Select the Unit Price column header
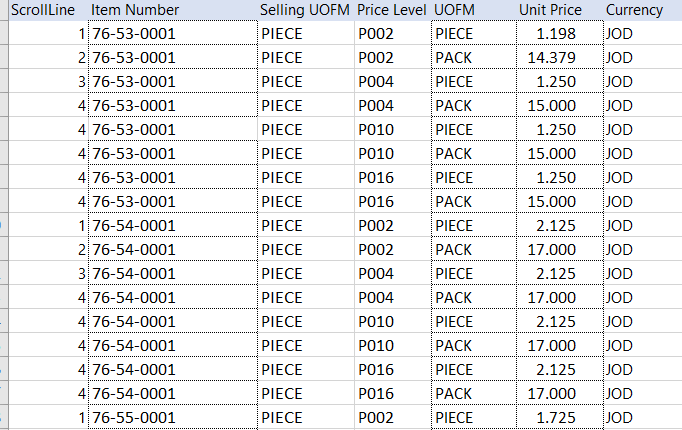Image resolution: width=682 pixels, height=430 pixels. click(550, 10)
